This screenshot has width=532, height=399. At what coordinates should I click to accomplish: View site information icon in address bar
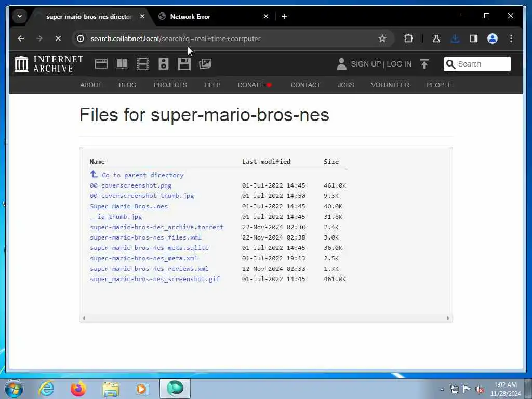click(x=81, y=38)
